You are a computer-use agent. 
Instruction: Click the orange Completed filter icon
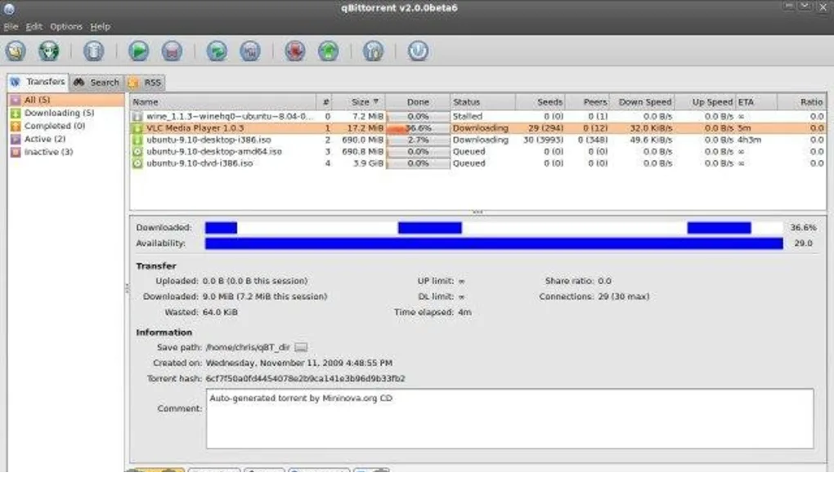pyautogui.click(x=16, y=126)
